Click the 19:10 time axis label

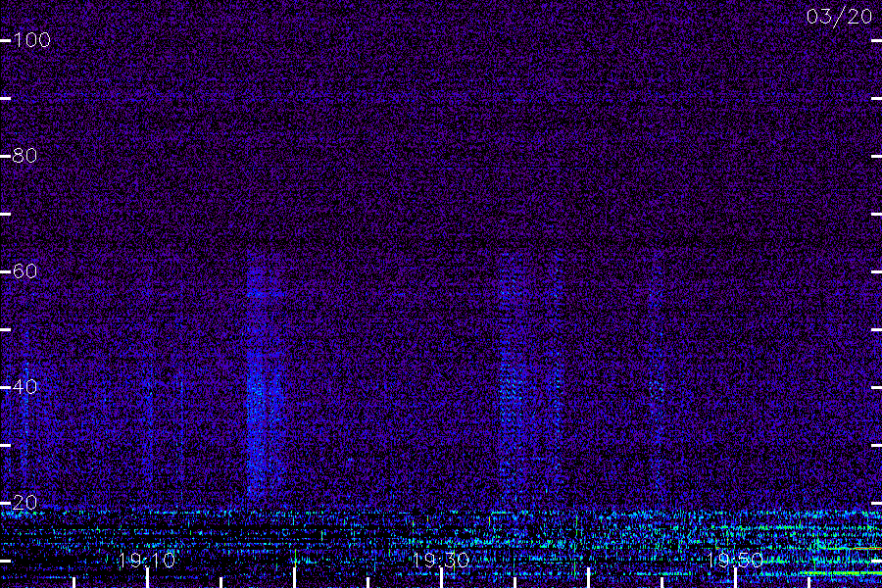pyautogui.click(x=147, y=560)
